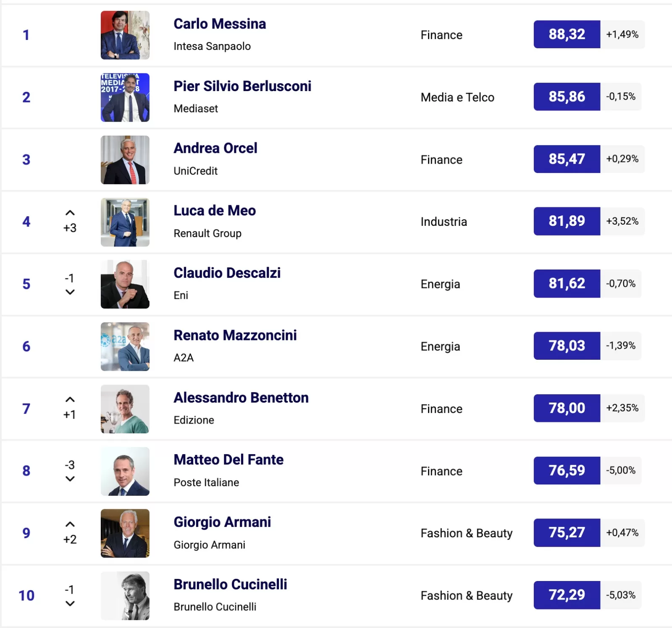Click the down chevron for Brunello Cucinelli

(x=70, y=604)
